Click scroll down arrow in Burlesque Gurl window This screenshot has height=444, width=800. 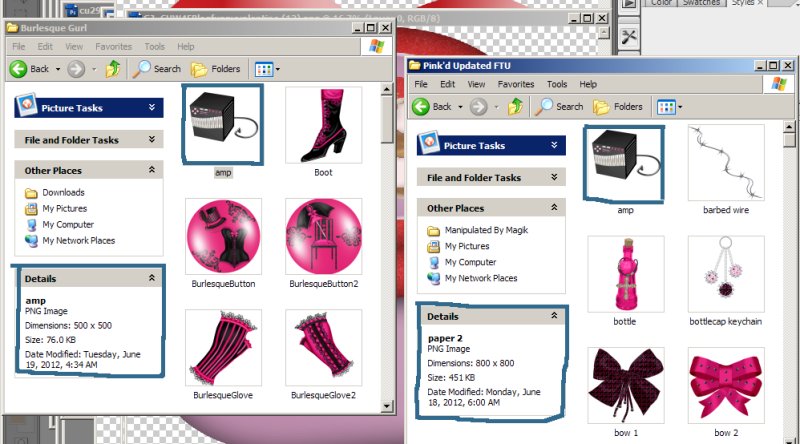coord(387,406)
